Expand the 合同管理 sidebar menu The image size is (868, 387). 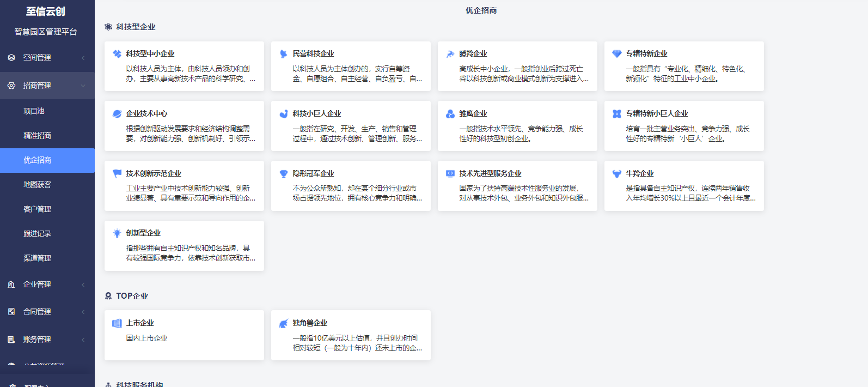click(x=47, y=312)
